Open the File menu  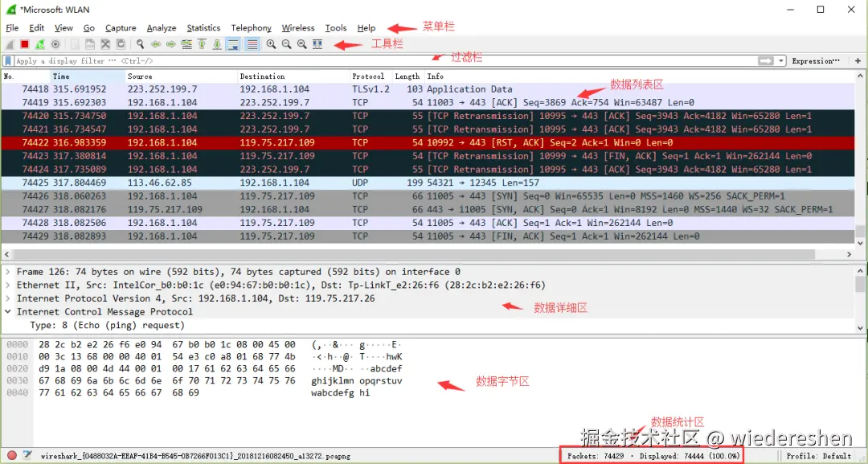[12, 27]
